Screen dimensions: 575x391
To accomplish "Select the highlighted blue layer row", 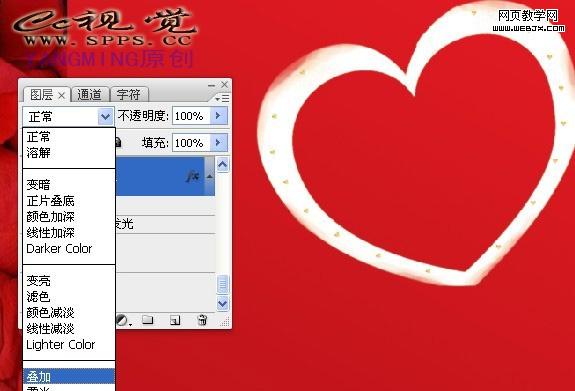I will (x=165, y=176).
